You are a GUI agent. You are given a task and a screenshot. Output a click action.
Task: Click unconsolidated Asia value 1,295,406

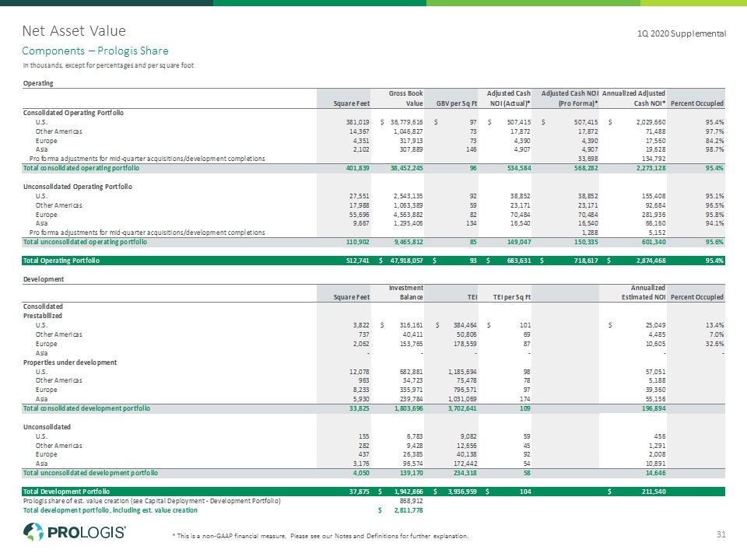click(x=409, y=223)
